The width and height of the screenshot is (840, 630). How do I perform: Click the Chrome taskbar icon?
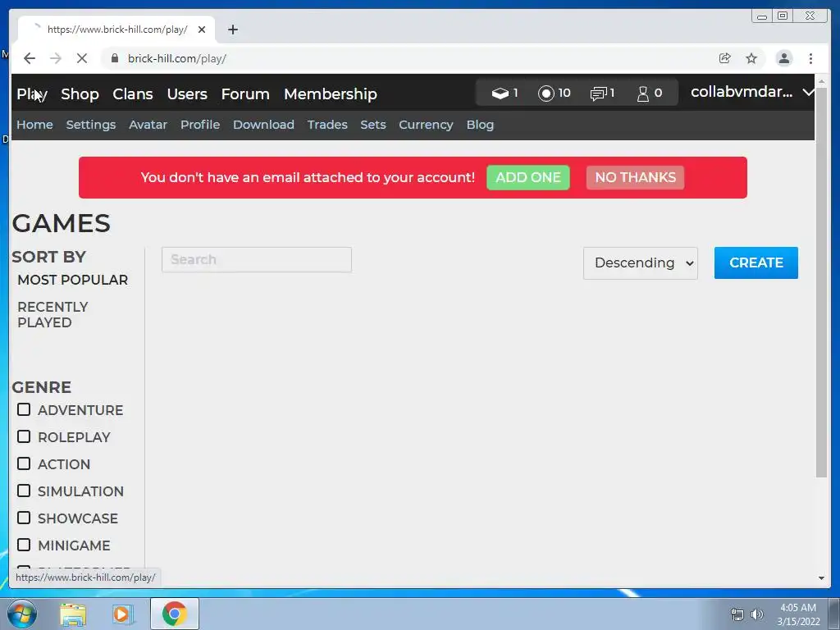point(175,614)
